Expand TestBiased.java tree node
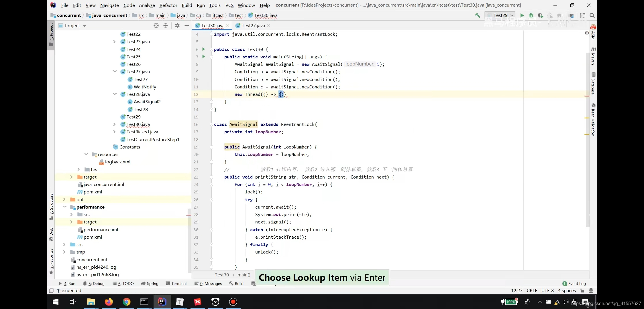Screen dimensions: 644x309 click(114, 132)
